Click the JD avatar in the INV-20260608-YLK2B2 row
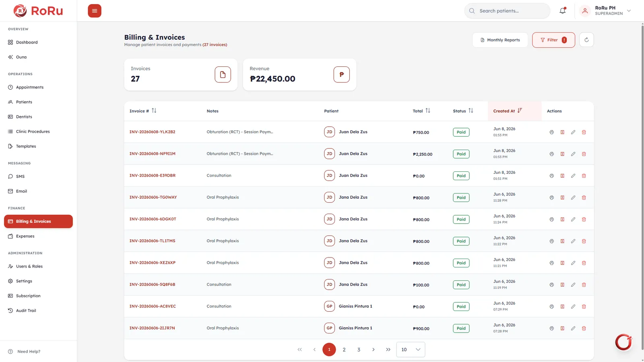 coord(329,132)
